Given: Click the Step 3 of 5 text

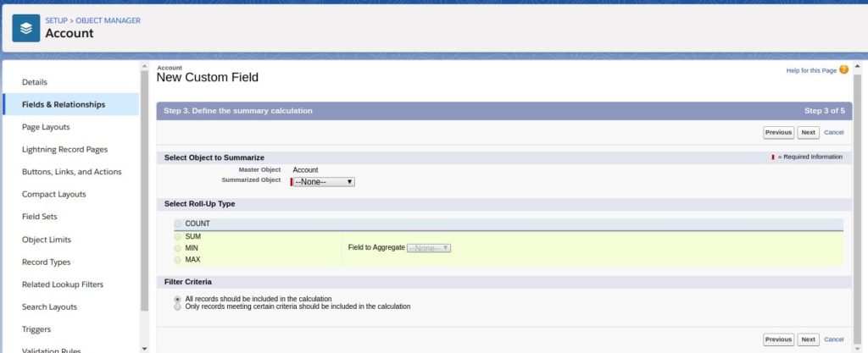Looking at the screenshot, I should 824,111.
